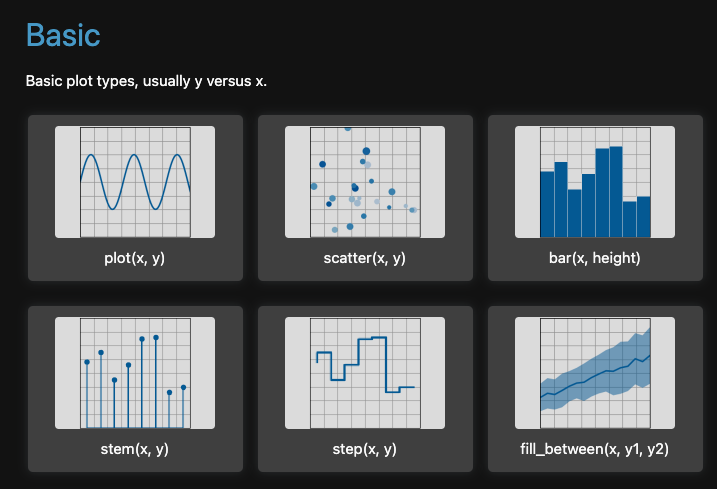The image size is (717, 489).
Task: Click the fill_between shaded area thumbnail
Action: click(x=595, y=373)
